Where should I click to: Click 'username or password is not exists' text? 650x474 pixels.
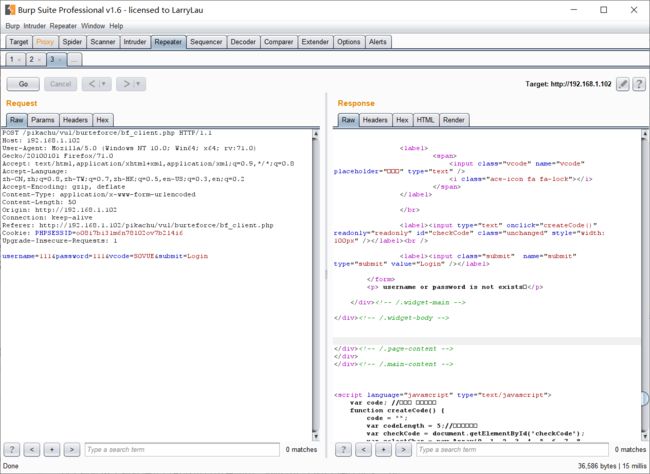[x=454, y=287]
